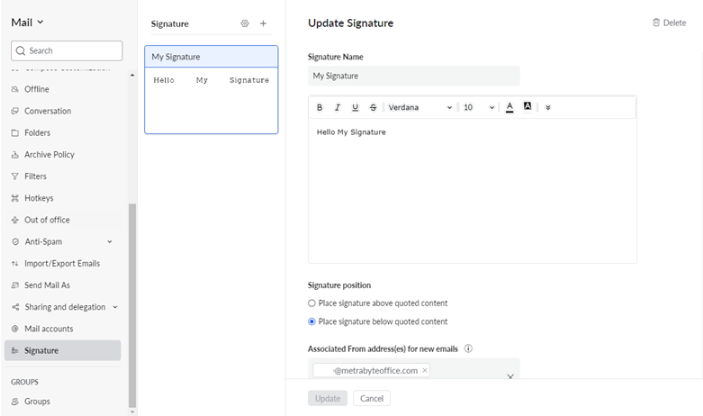Underline the signature text
This screenshot has height=416, width=703.
(355, 107)
